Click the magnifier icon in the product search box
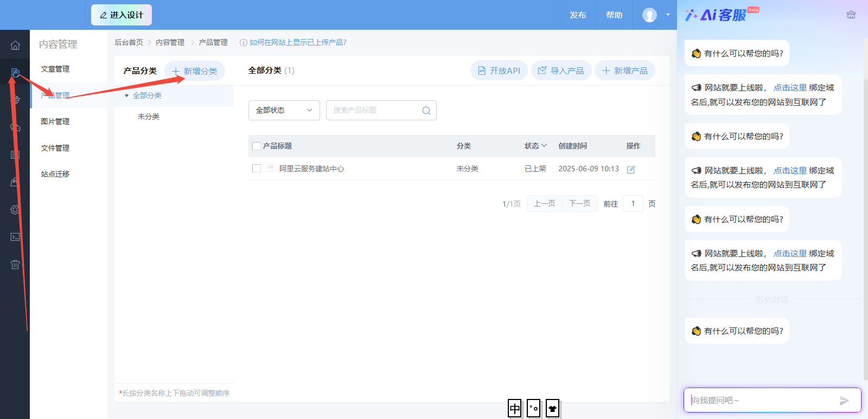The image size is (868, 419). tap(426, 111)
